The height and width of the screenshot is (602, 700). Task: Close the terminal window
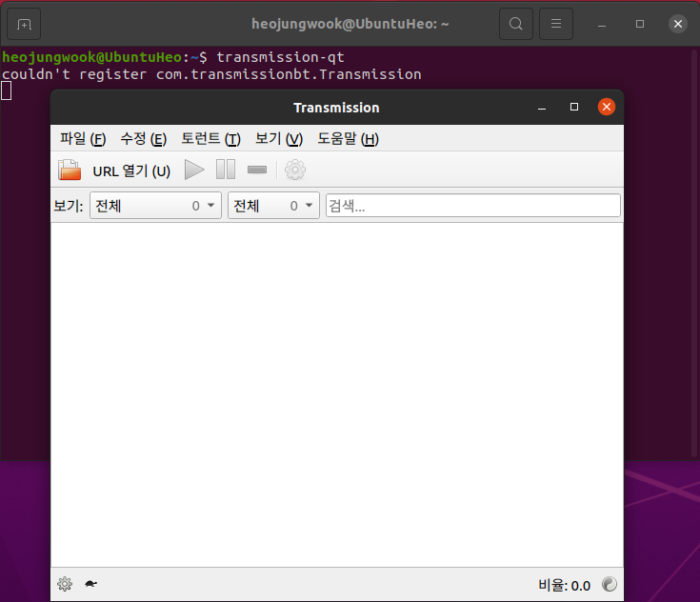(678, 24)
